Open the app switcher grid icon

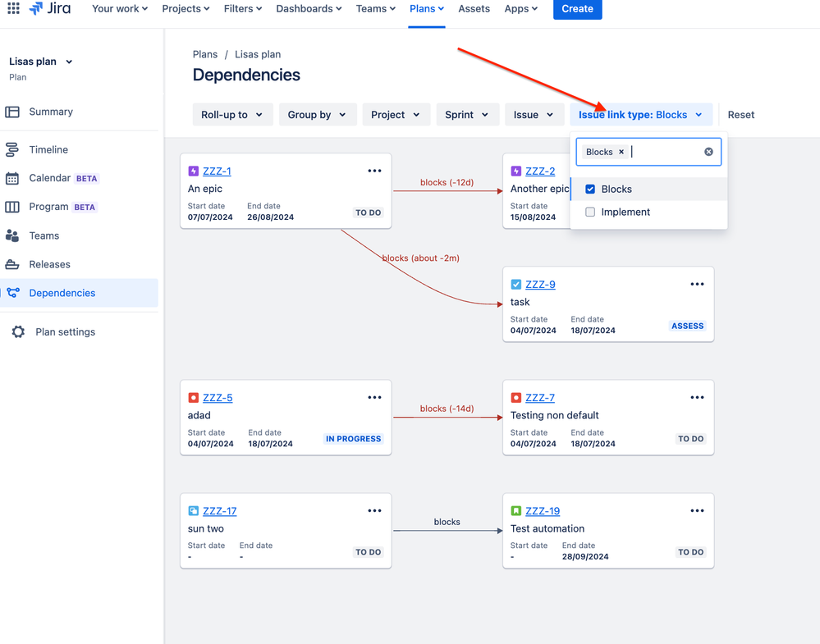pyautogui.click(x=14, y=8)
